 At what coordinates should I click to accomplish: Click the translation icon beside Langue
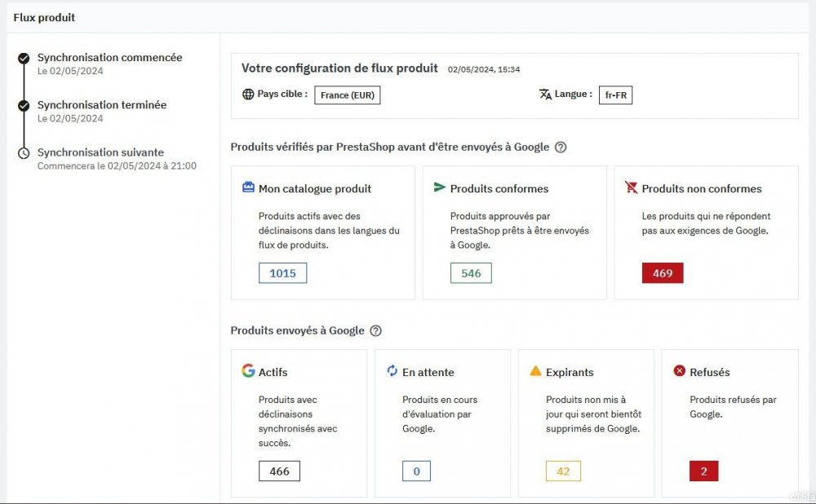[x=545, y=94]
